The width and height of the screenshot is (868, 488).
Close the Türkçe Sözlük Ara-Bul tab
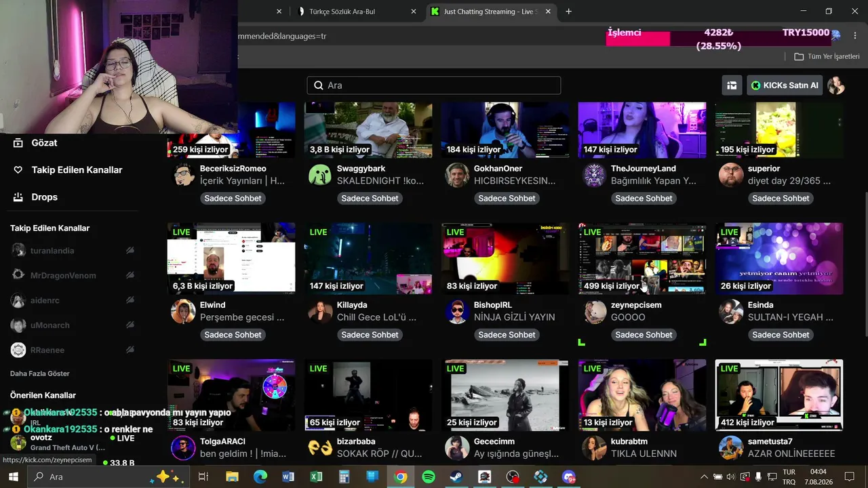pyautogui.click(x=414, y=12)
